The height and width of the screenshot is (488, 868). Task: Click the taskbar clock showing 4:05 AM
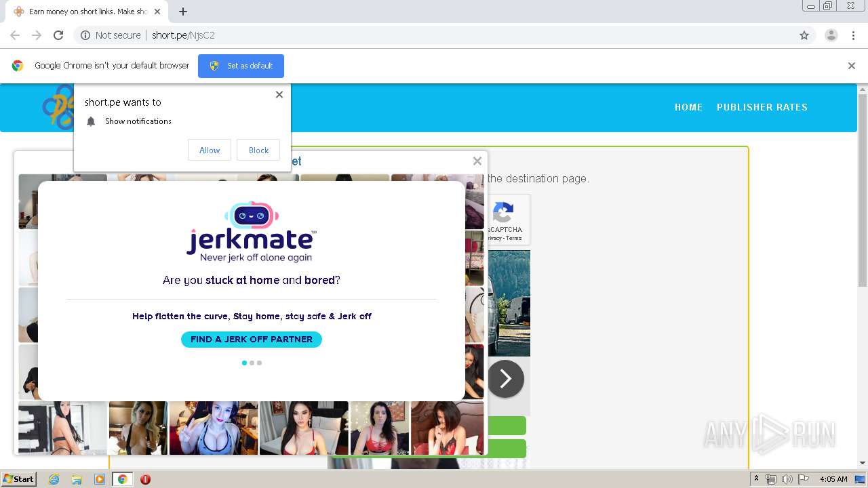[833, 479]
